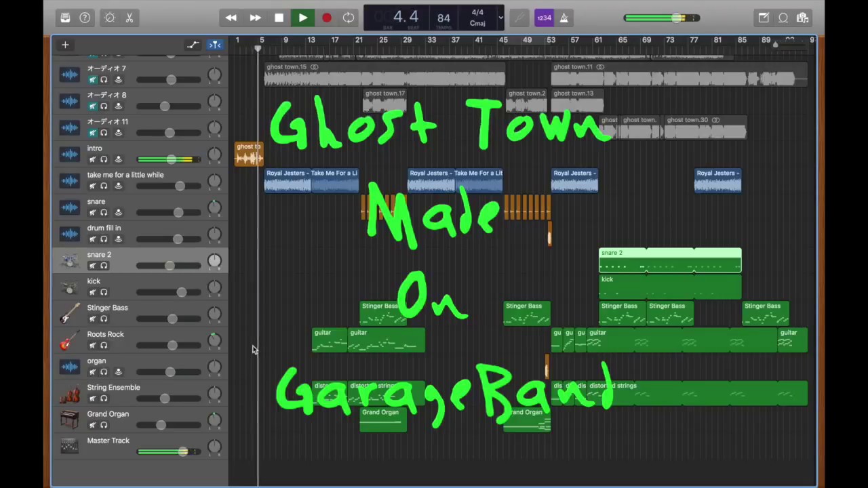Mute the snare track
The height and width of the screenshot is (488, 868).
pos(92,212)
